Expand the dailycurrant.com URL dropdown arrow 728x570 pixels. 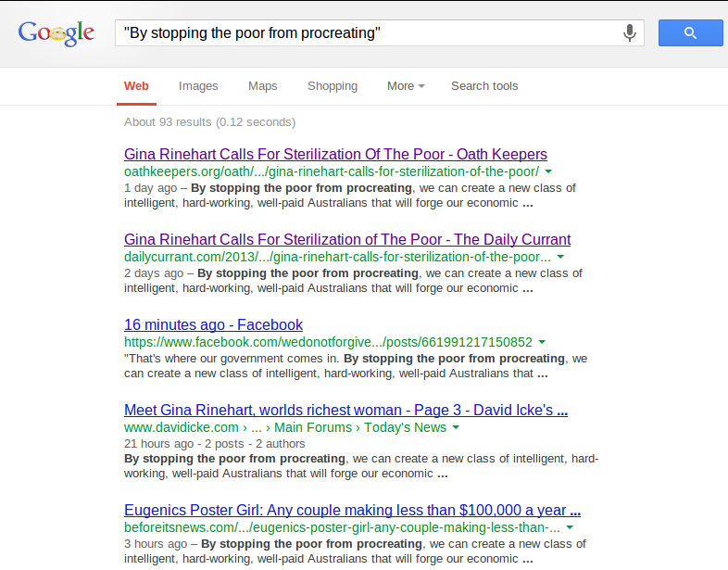560,258
